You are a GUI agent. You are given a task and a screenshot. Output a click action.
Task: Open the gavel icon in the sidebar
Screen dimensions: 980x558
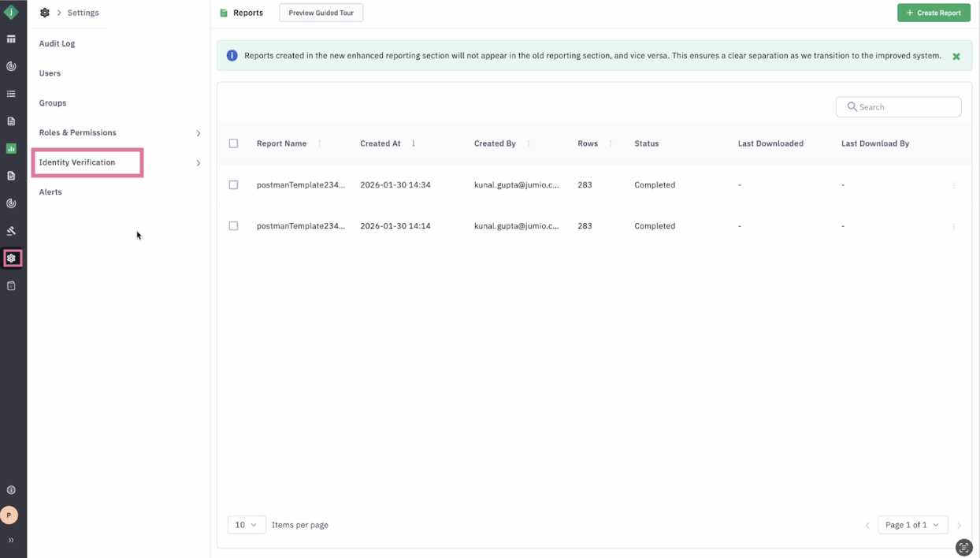(x=11, y=231)
